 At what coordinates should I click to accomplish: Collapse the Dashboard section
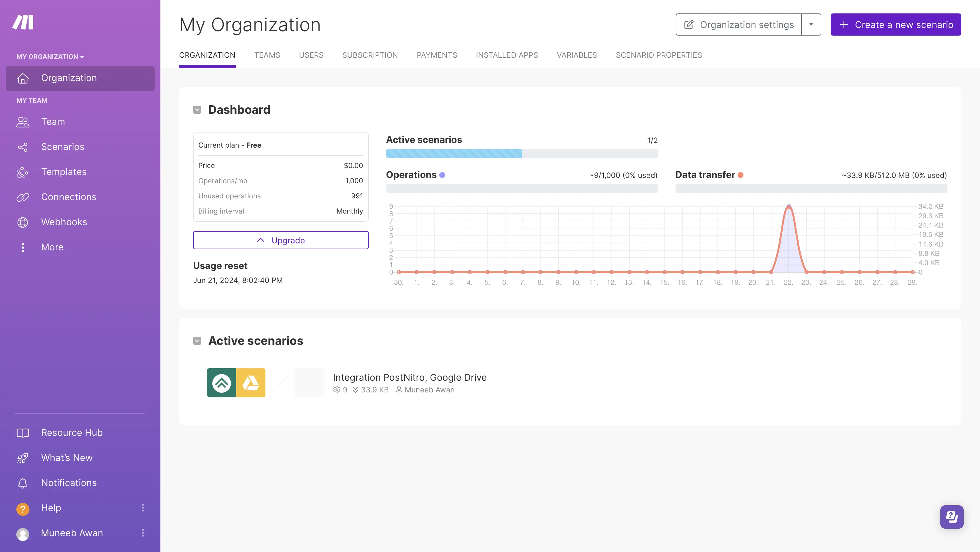coord(197,110)
